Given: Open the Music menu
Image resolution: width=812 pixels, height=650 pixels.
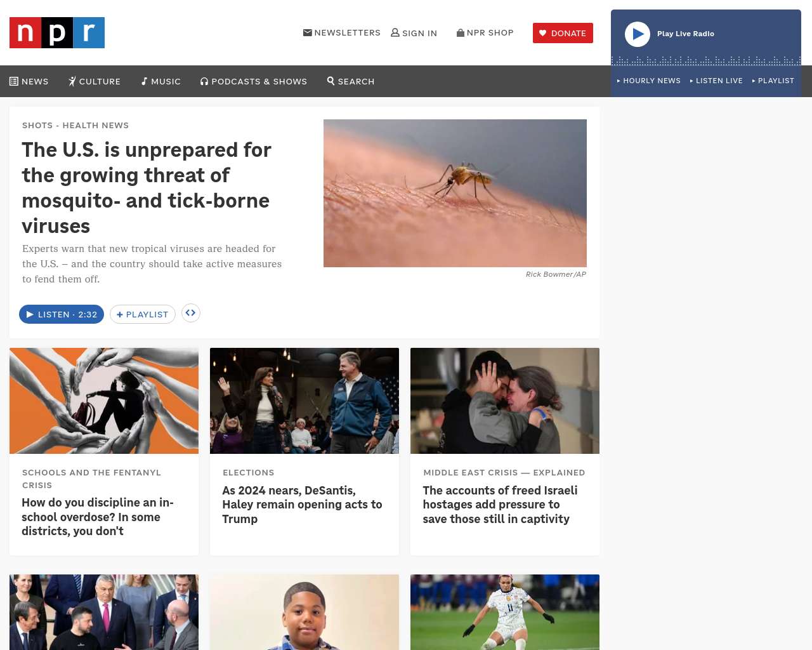Looking at the screenshot, I should [x=161, y=81].
